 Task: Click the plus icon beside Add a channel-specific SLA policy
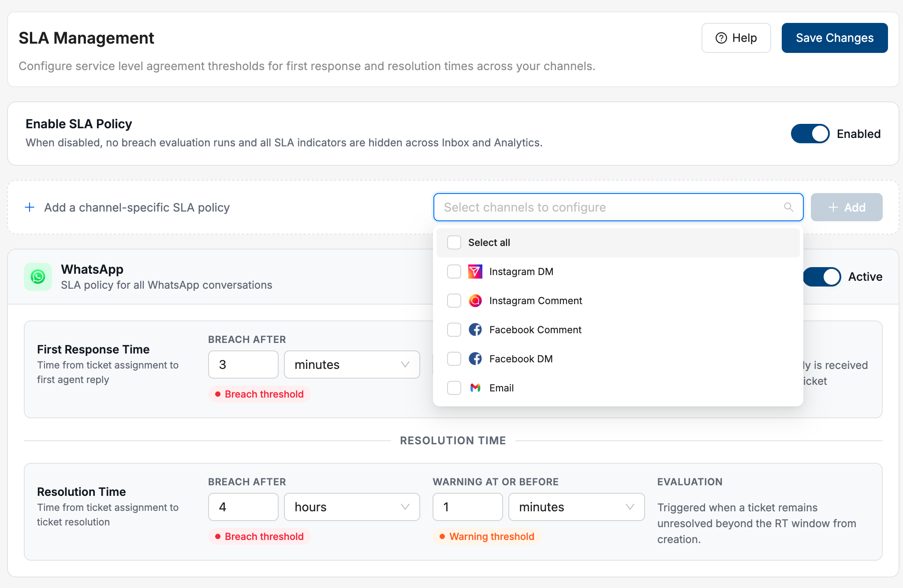[30, 207]
